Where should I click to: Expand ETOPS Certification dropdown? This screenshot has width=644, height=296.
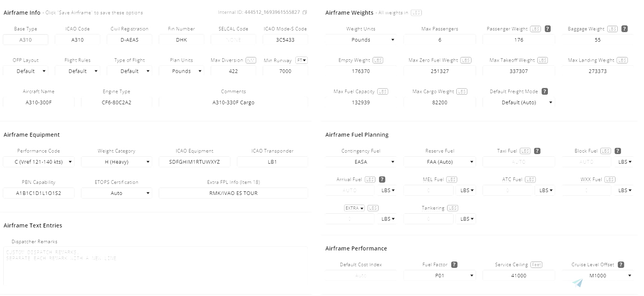pyautogui.click(x=117, y=193)
